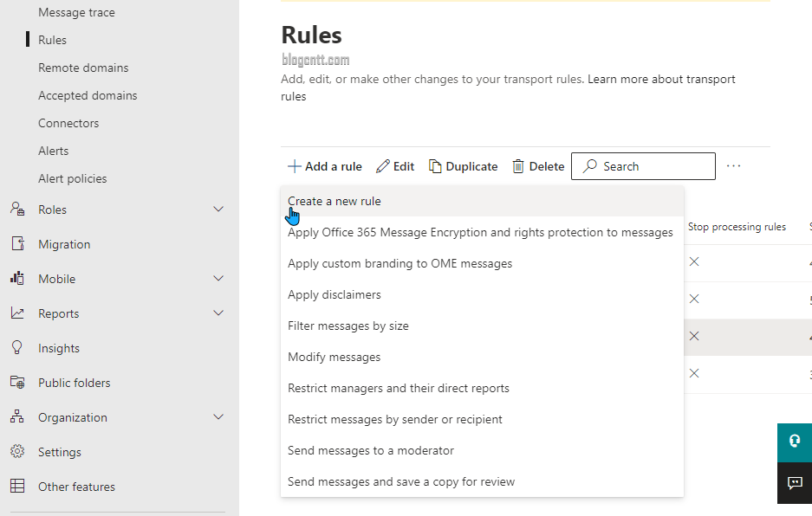Click Add a rule label
Image resolution: width=812 pixels, height=516 pixels.
point(333,166)
